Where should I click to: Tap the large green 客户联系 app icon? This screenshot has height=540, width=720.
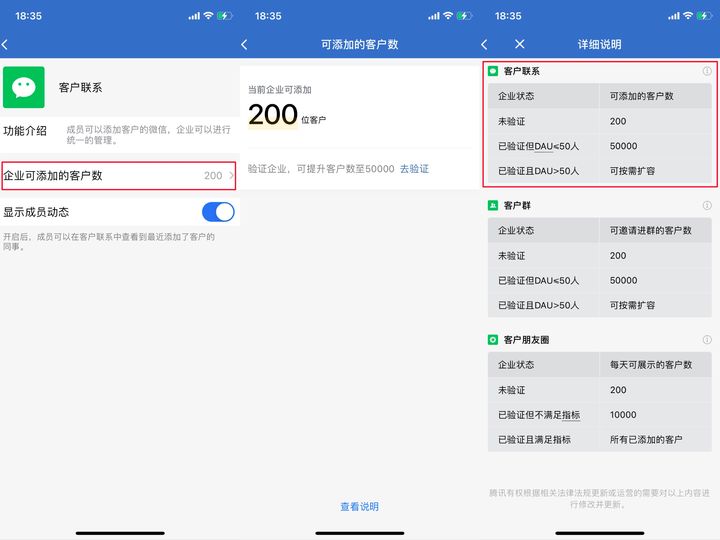coord(23,88)
